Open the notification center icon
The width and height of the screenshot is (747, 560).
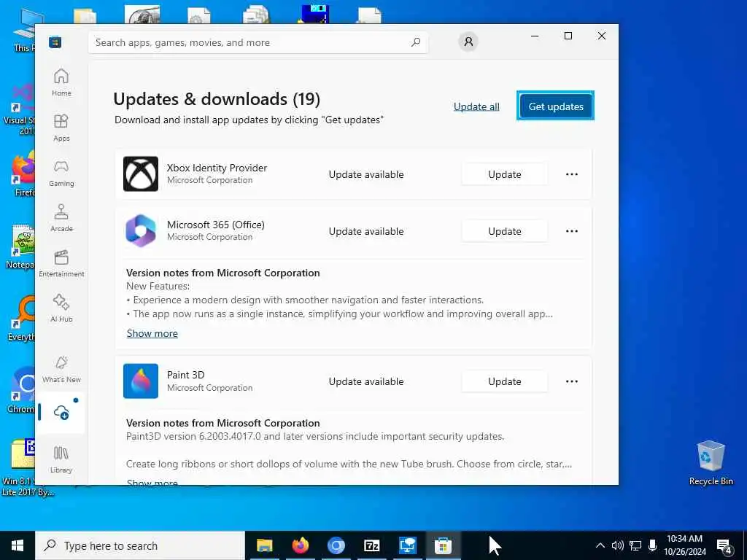tap(724, 545)
